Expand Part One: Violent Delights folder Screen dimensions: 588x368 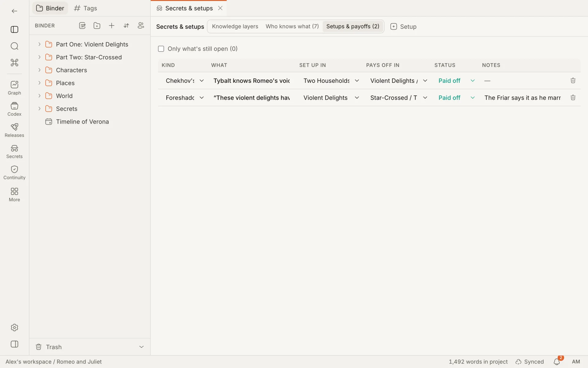(40, 44)
